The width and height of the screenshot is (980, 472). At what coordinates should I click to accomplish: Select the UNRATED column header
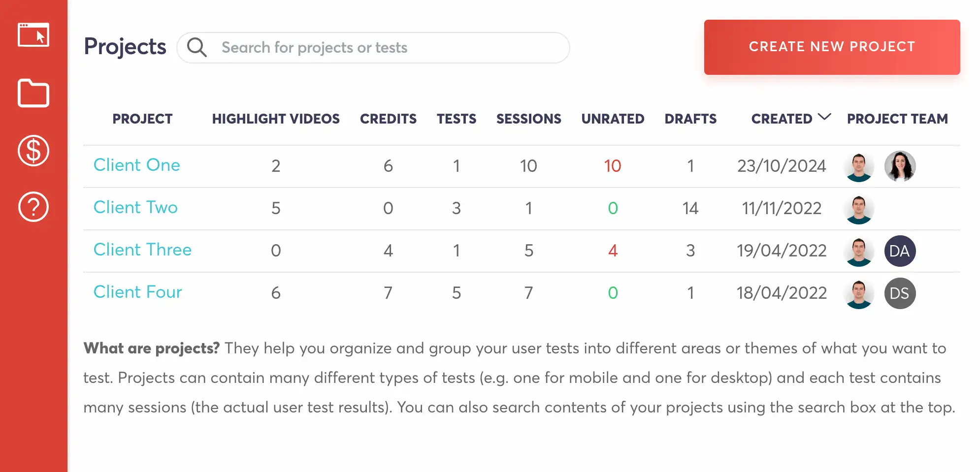click(612, 119)
